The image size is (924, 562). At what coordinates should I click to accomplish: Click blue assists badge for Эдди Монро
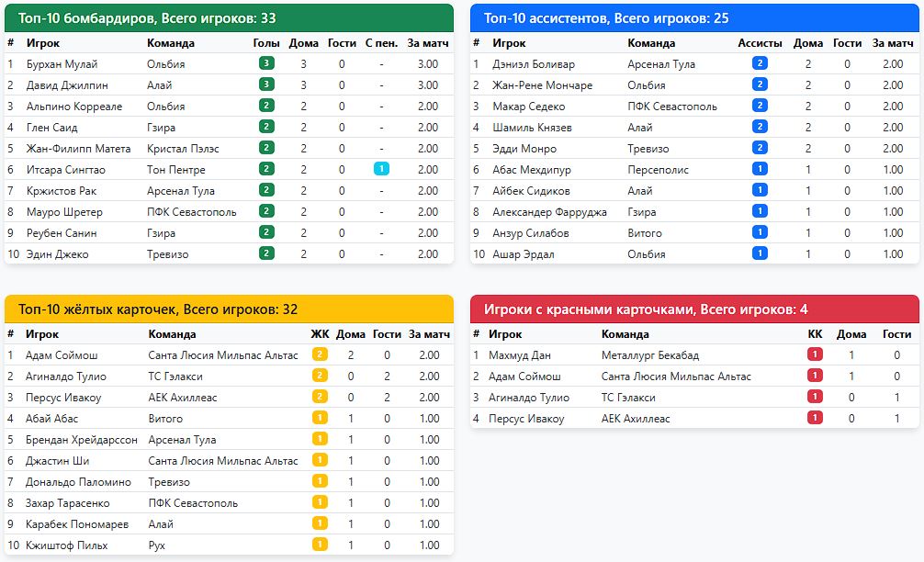coord(760,148)
